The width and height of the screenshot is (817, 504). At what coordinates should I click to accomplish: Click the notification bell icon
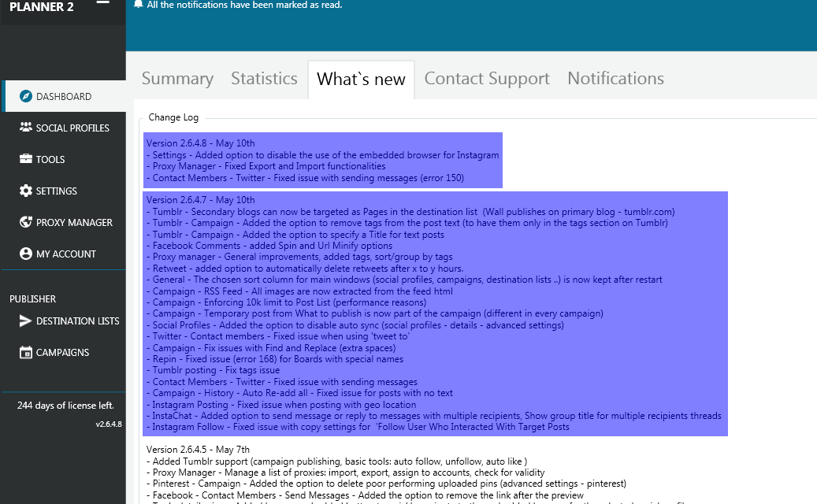(x=138, y=4)
